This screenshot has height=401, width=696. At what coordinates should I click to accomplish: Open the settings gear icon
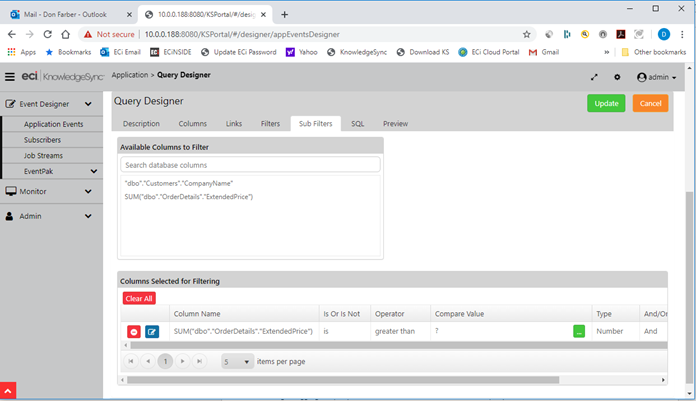pos(617,77)
